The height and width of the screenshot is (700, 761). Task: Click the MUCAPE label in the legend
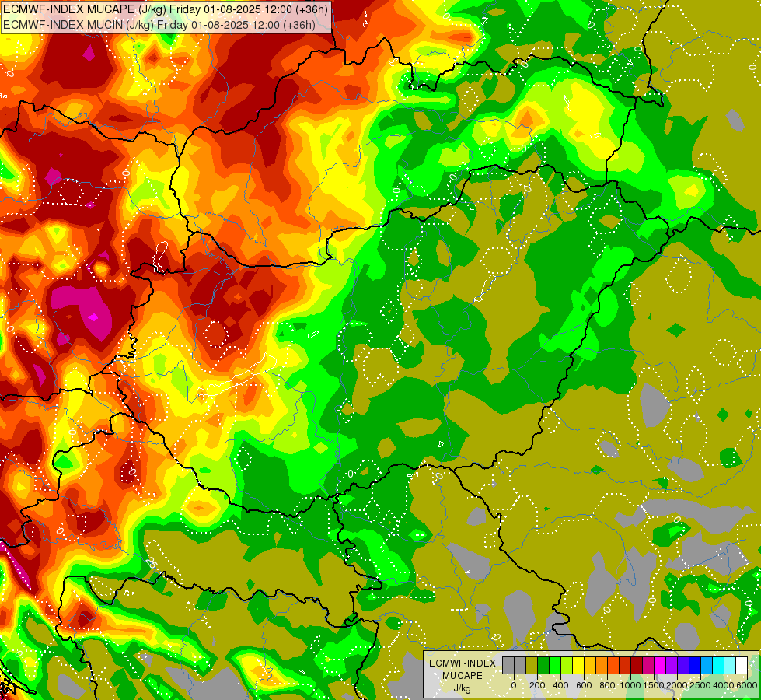[463, 676]
